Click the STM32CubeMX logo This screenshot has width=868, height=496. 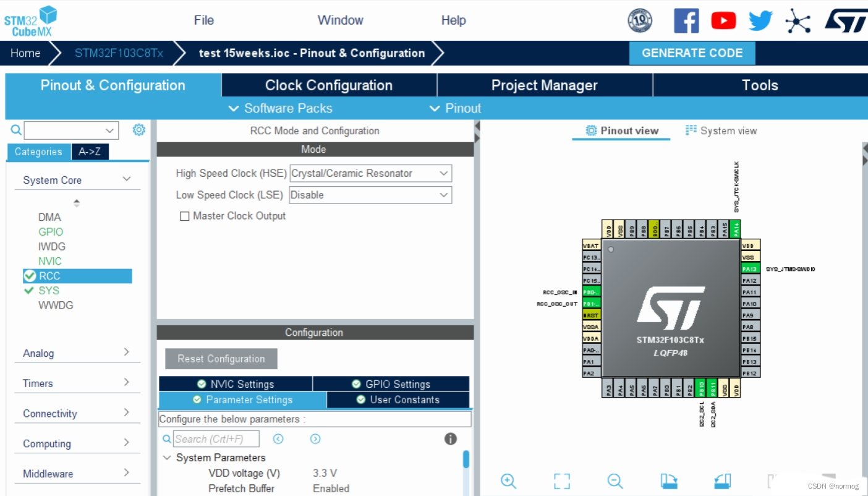[x=30, y=20]
